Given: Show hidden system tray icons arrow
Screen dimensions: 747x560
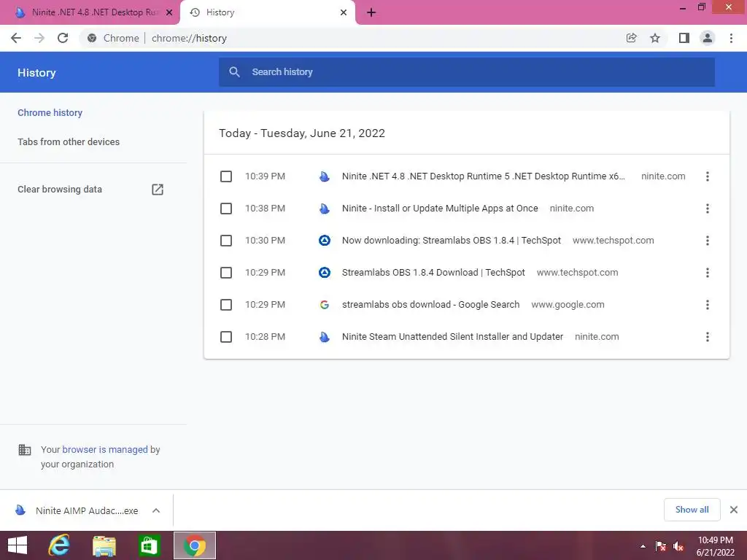Looking at the screenshot, I should click(643, 546).
